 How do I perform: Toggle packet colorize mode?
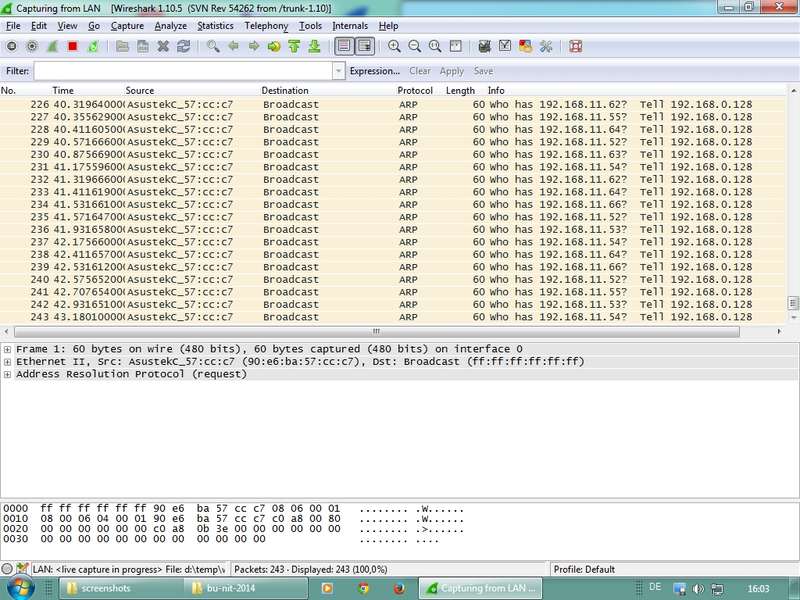(x=344, y=46)
